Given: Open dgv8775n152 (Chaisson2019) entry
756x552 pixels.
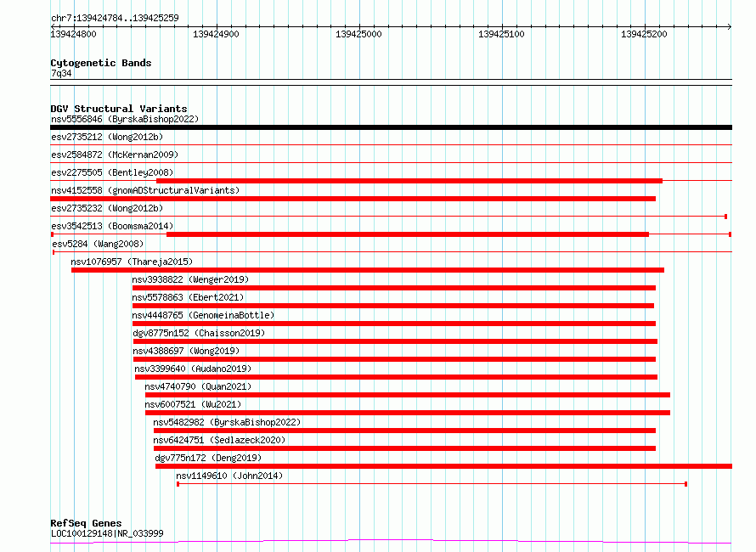Looking at the screenshot, I should pos(199,333).
